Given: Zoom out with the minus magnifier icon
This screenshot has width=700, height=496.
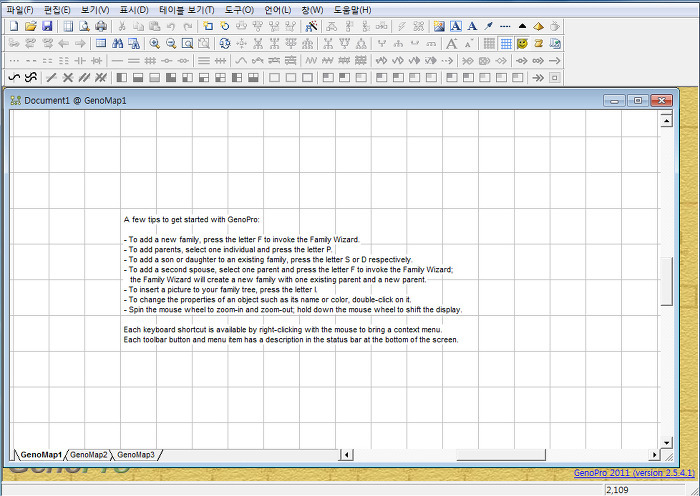Looking at the screenshot, I should click(171, 43).
